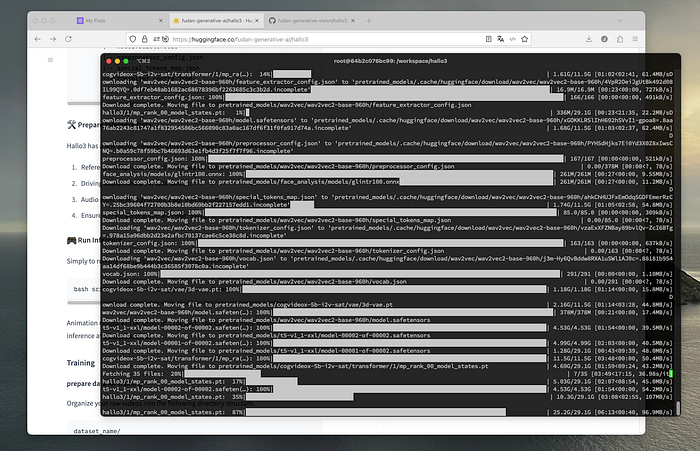
Task: Click the terminal scrollbar thumb
Action: (678, 408)
